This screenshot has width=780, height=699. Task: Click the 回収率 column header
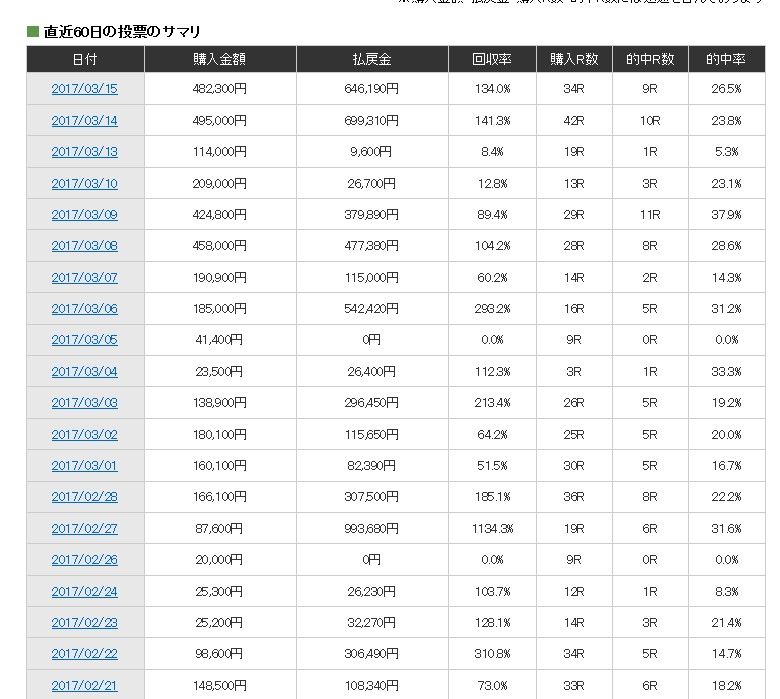click(492, 59)
